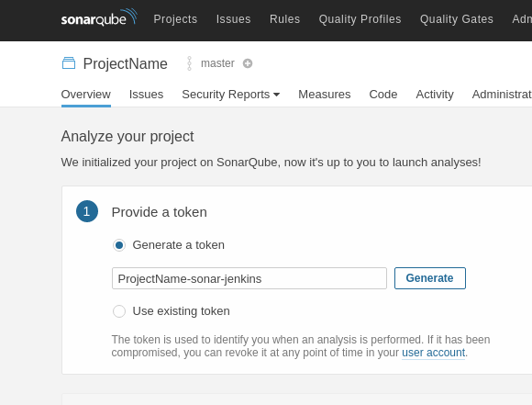Open the Projects menu in top bar
Image resolution: width=532 pixels, height=405 pixels.
(175, 19)
